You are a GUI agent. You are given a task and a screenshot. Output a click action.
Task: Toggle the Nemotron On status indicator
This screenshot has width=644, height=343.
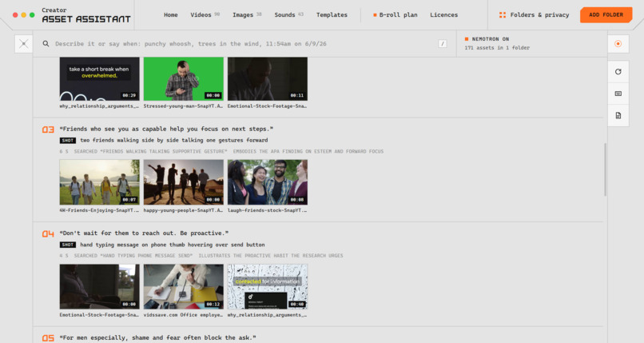point(487,39)
